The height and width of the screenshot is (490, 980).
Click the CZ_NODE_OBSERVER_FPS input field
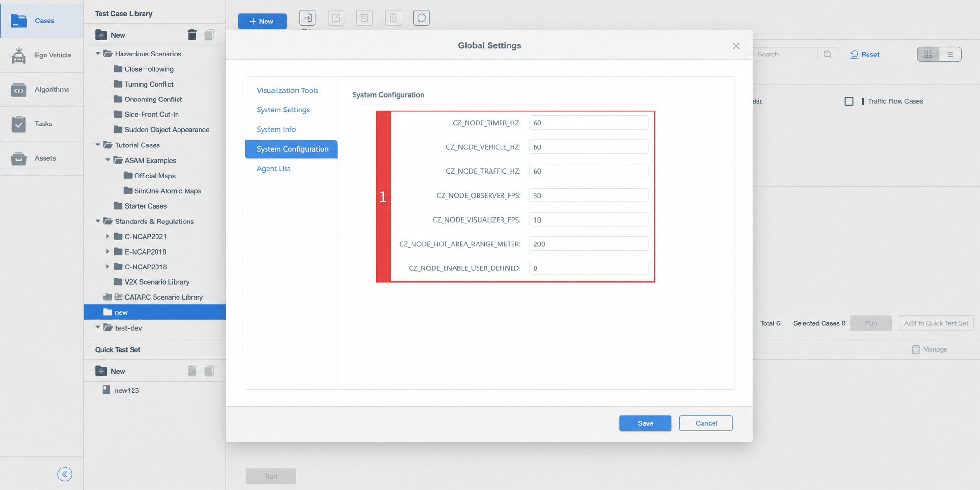pos(589,196)
